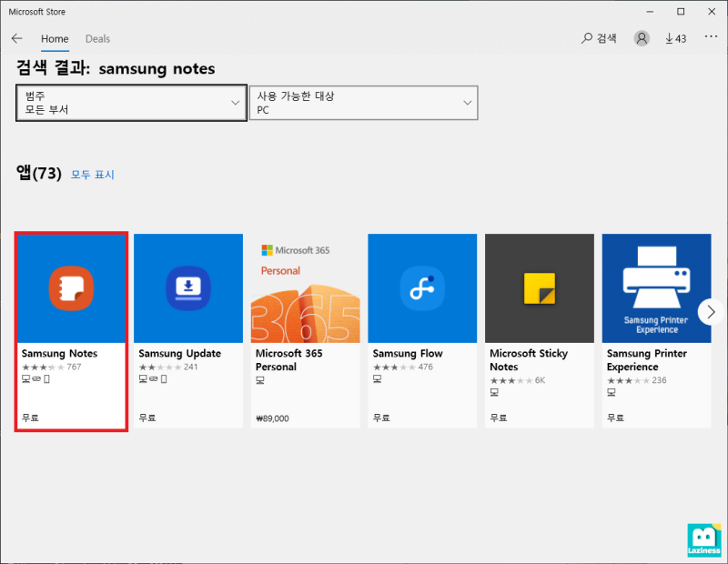
Task: Open the Microsoft 365 Personal tile
Action: coord(306,331)
